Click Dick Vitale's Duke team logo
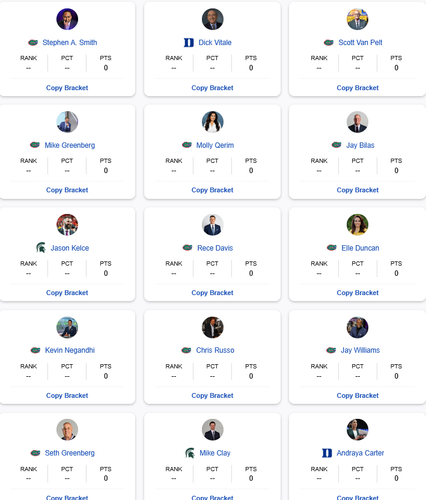The width and height of the screenshot is (426, 500). [x=189, y=42]
